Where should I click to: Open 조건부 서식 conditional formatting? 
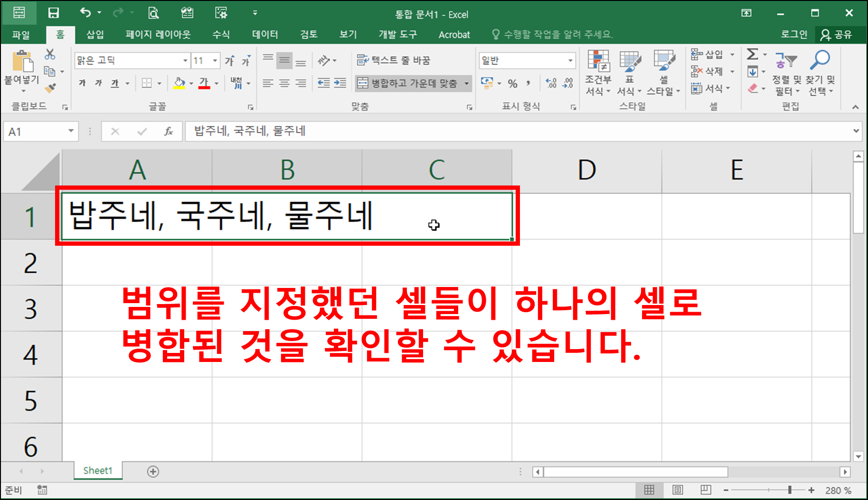click(598, 73)
